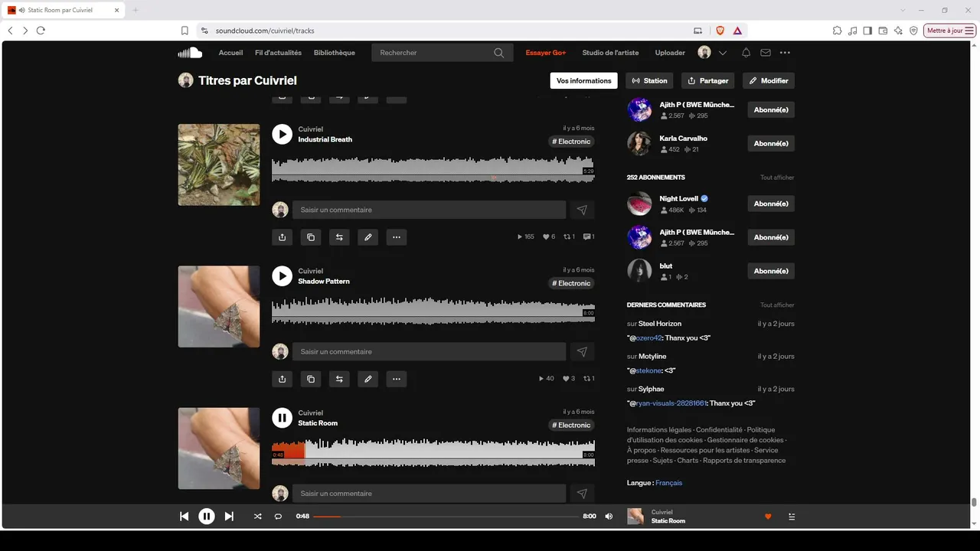Seek within the Static Room waveform
The width and height of the screenshot is (980, 551).
tap(433, 452)
